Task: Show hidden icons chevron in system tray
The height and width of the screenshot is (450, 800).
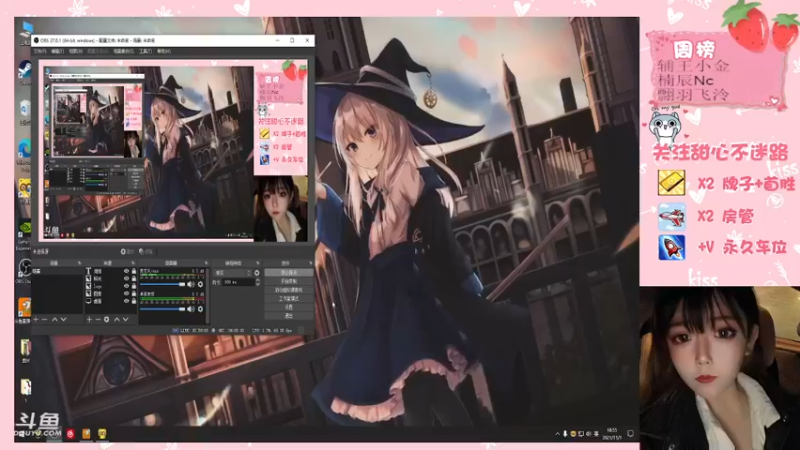Action: tap(557, 434)
